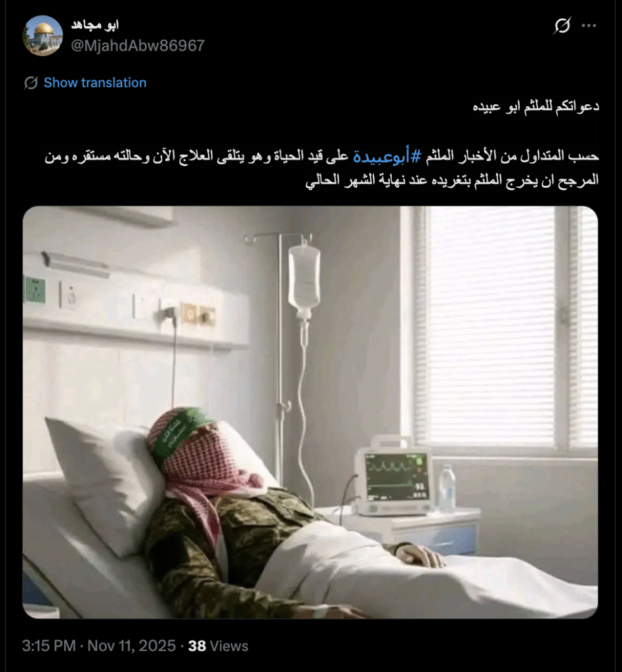The image size is (622, 672).
Task: Open the Grok explain icon at top right
Action: tap(562, 26)
